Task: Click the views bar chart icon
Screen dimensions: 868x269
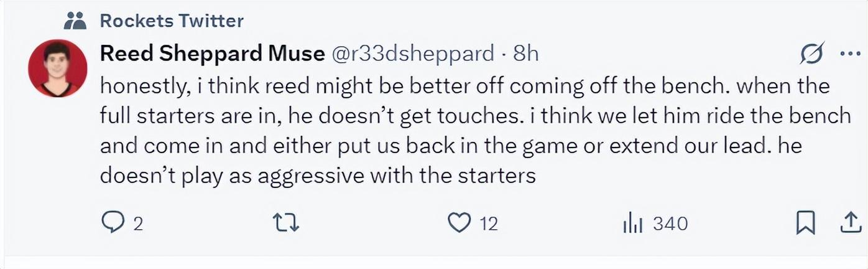Action: click(x=632, y=223)
